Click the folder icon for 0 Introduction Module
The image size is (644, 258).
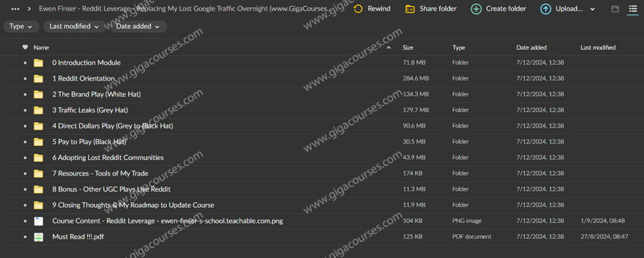[38, 63]
